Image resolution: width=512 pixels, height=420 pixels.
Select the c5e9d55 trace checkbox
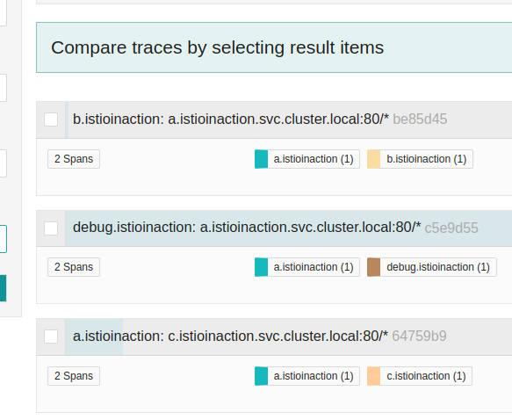tap(51, 228)
